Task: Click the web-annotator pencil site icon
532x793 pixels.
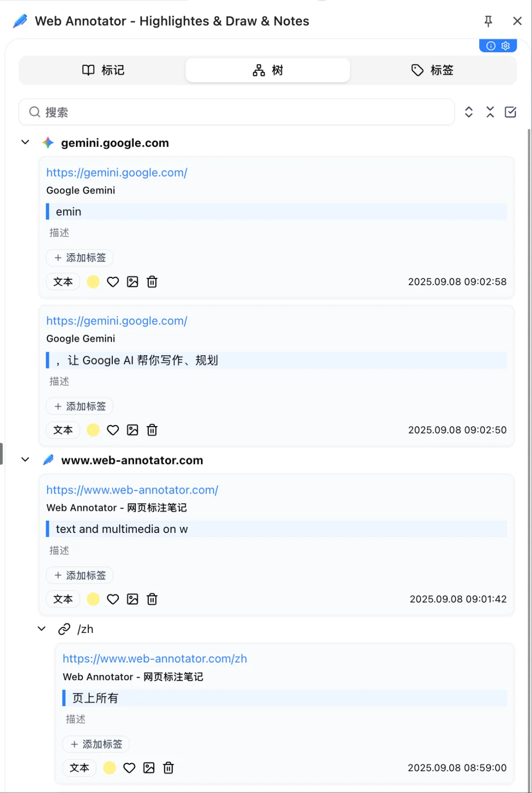Action: (48, 460)
